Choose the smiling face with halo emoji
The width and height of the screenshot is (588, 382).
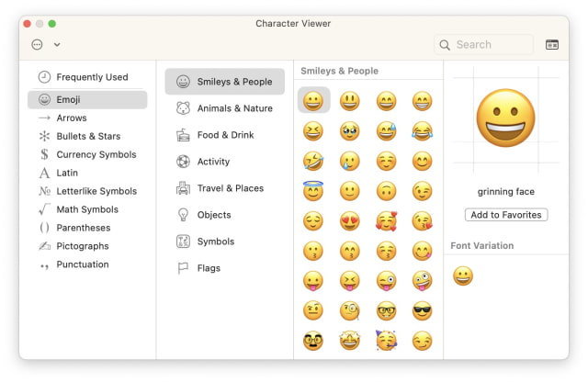313,191
